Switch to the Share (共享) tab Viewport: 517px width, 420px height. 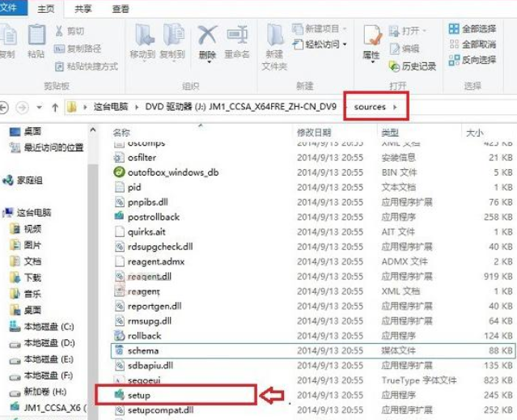click(x=83, y=9)
